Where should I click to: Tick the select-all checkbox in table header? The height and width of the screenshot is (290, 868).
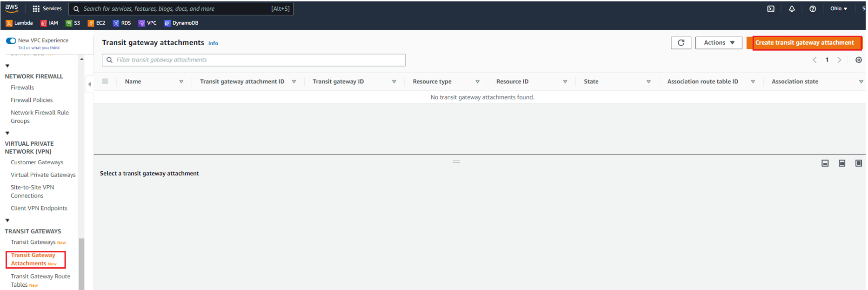[105, 81]
